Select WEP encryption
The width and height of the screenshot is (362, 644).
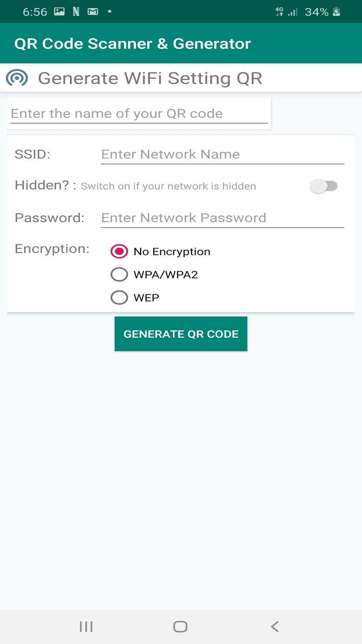119,297
